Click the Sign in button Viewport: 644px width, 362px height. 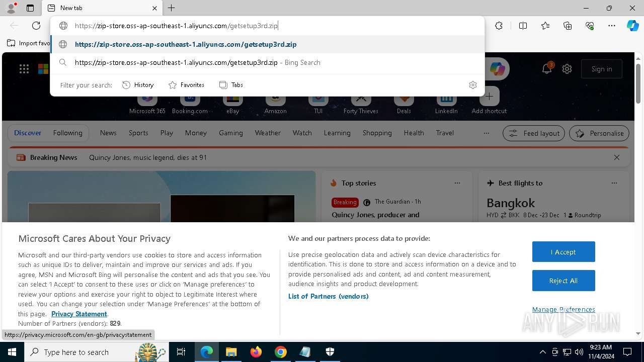point(602,69)
